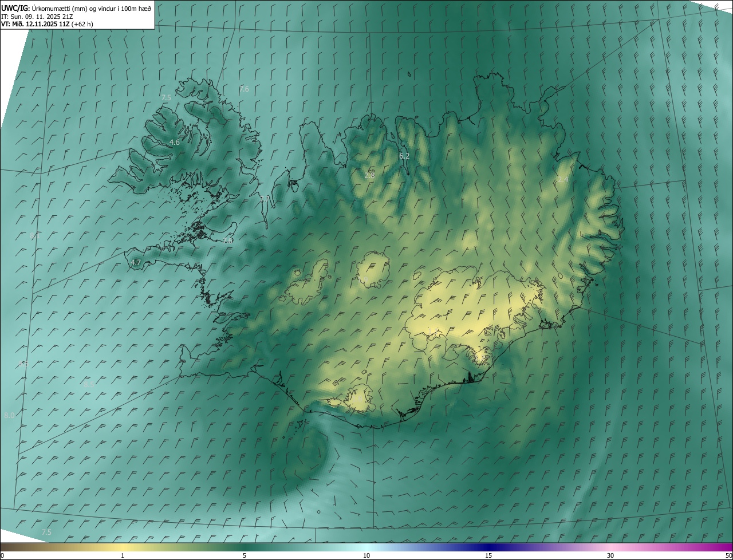The width and height of the screenshot is (733, 560).
Task: Click the colour scale tick labelled 5
Action: pos(245,555)
